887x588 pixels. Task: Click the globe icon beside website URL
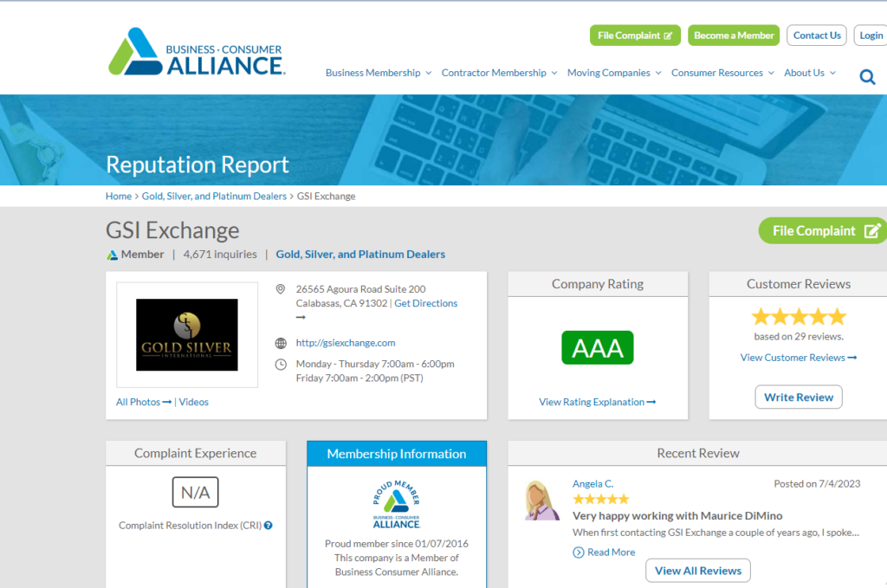pos(281,343)
